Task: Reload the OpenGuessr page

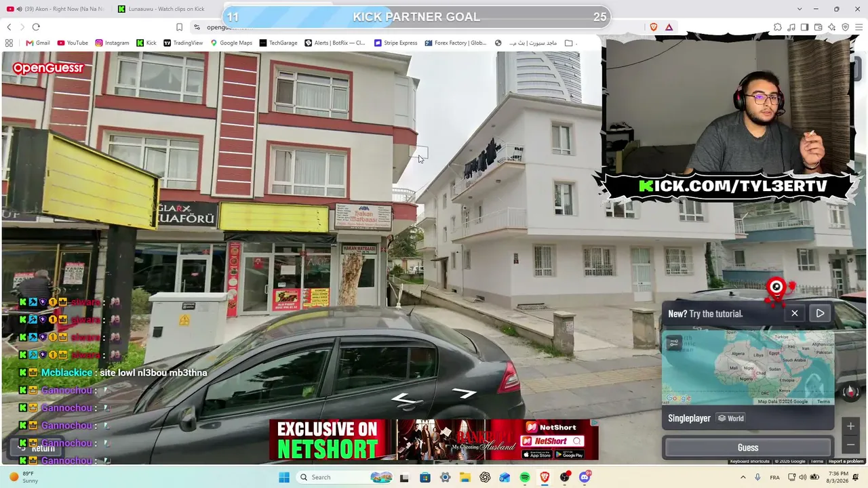Action: 36,27
